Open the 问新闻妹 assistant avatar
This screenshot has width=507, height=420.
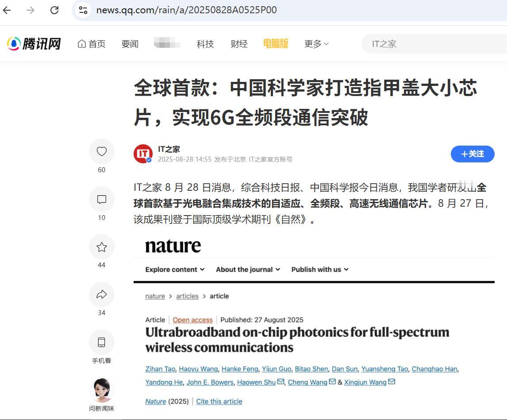(101, 390)
